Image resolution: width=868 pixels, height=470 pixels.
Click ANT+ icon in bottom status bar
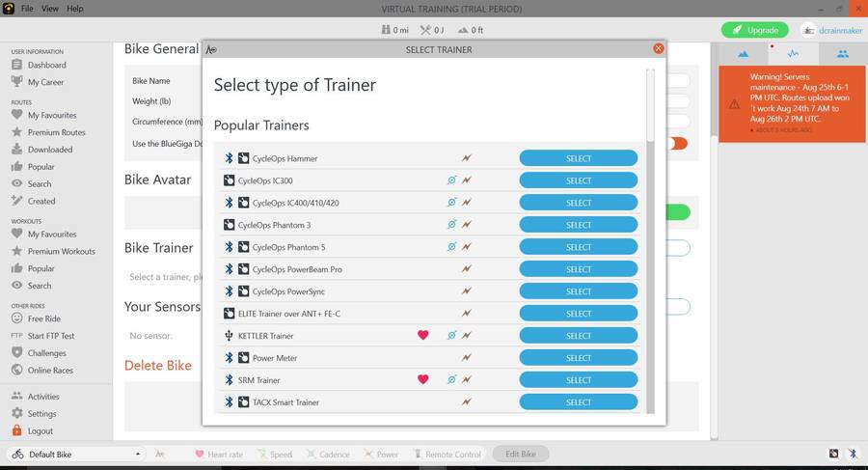pyautogui.click(x=833, y=454)
